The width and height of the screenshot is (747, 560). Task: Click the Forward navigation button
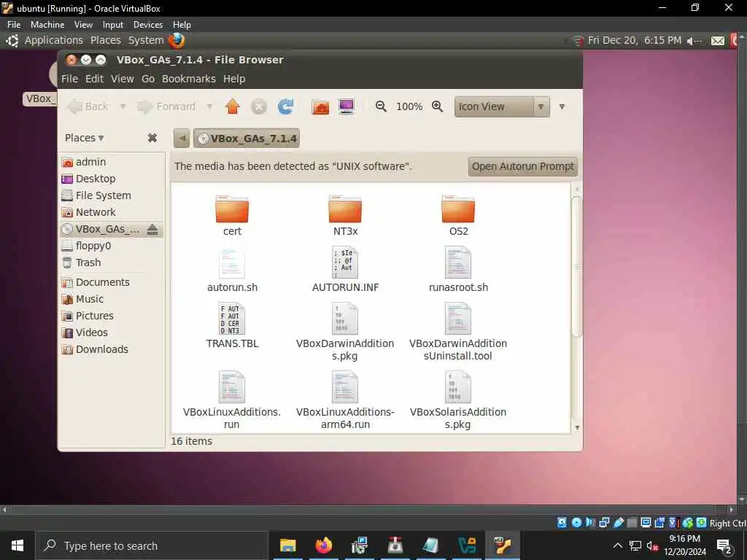click(x=167, y=106)
